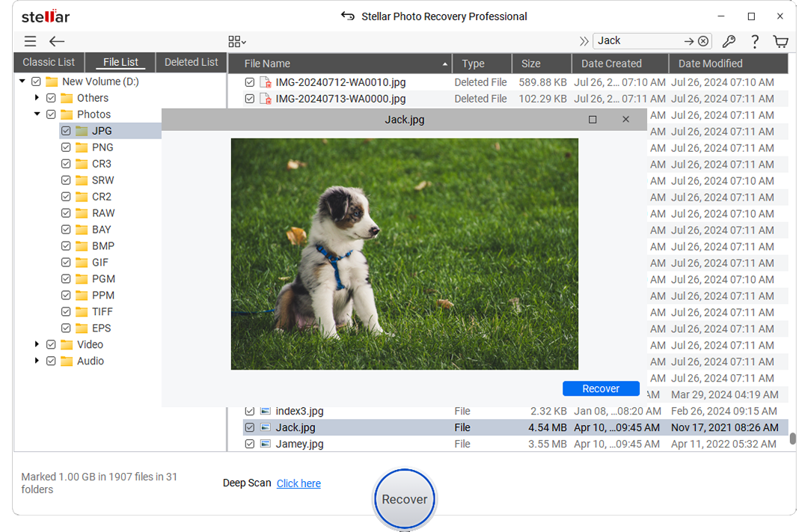Viewport: 808px width, 532px height.
Task: Expand the Video folder
Action: (x=37, y=345)
